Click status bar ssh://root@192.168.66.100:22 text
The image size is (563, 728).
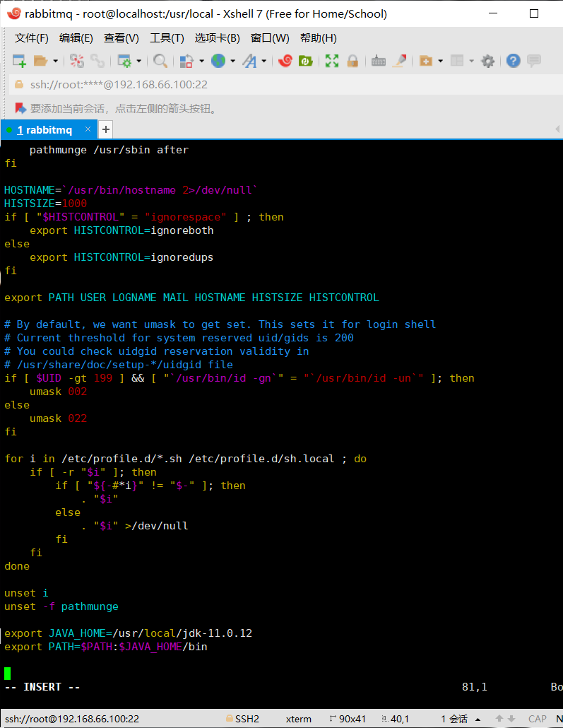tap(72, 719)
